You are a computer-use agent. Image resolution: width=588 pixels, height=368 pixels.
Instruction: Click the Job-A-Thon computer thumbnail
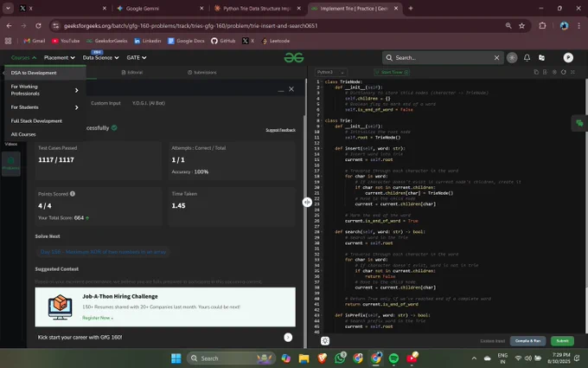60,307
